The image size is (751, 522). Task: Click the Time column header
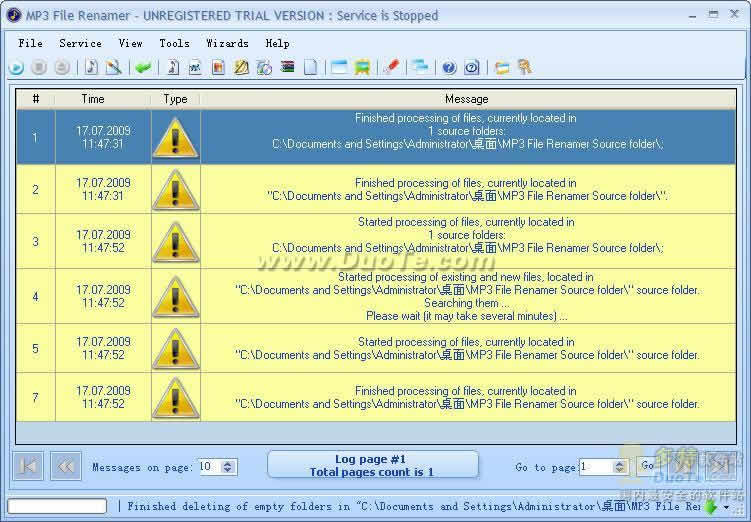coord(93,99)
